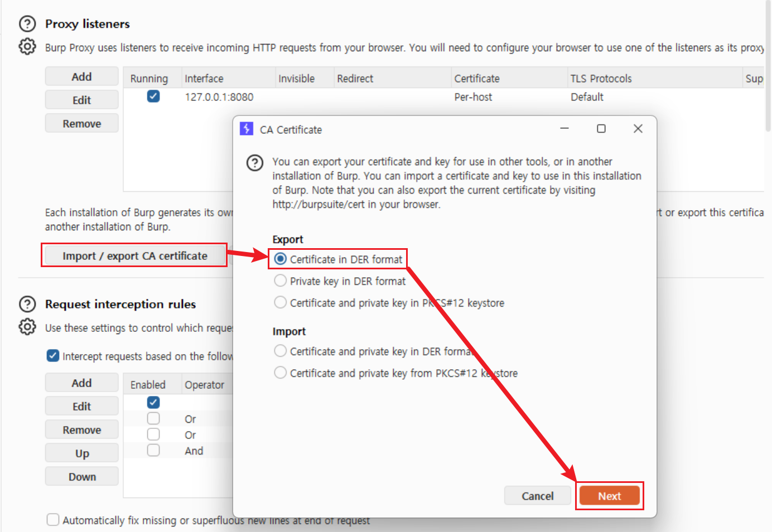
Task: Enable the 'And' rule checkbox
Action: coord(153,450)
